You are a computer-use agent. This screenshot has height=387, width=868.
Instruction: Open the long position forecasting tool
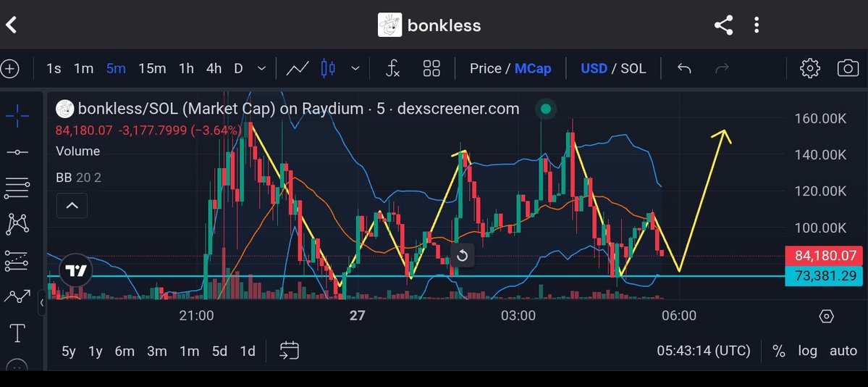coord(17,261)
